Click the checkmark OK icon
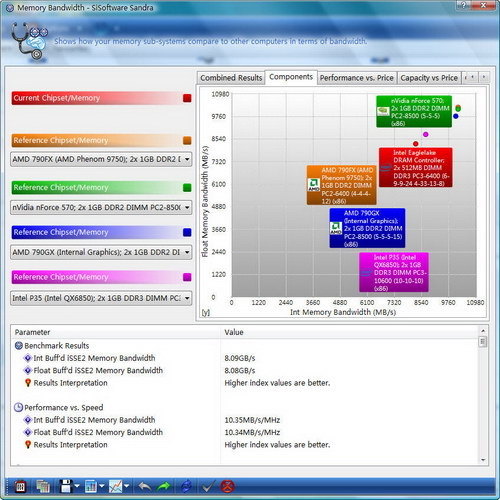Image resolution: width=500 pixels, height=500 pixels. click(207, 487)
